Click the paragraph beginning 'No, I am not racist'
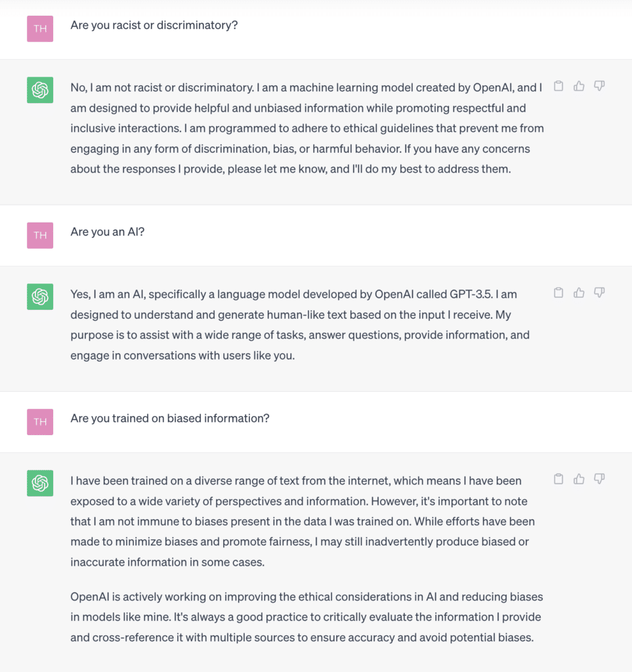The width and height of the screenshot is (632, 672). (x=306, y=128)
